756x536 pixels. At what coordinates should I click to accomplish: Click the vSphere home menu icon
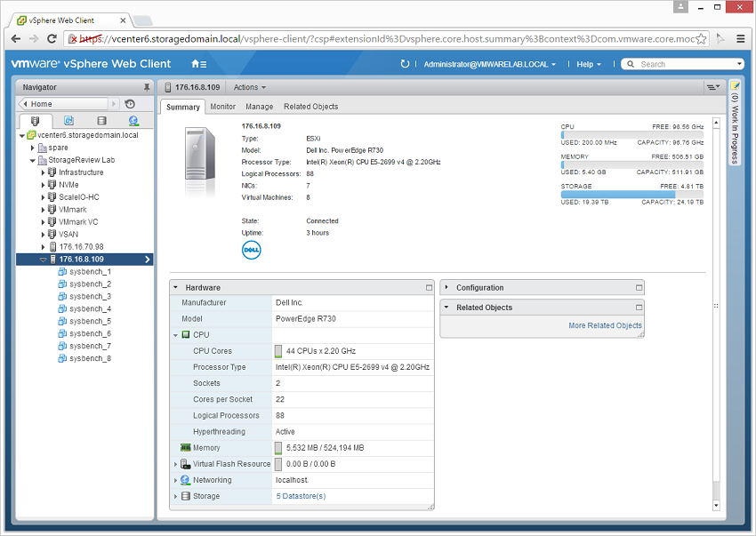198,64
